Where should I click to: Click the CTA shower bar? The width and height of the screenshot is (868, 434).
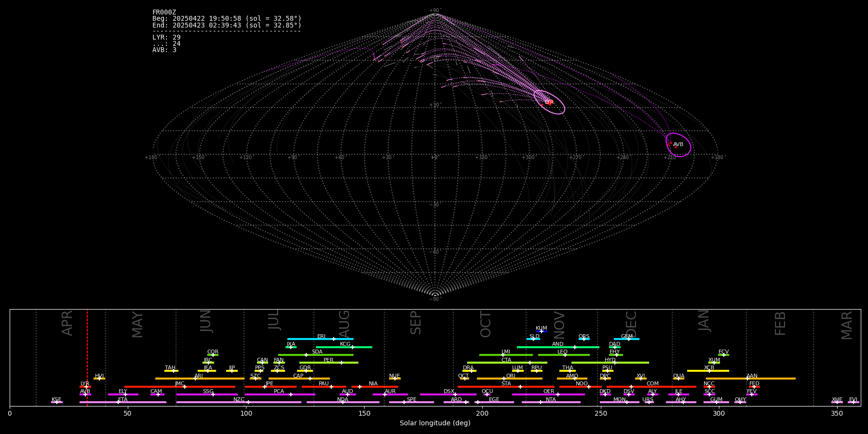507,363
